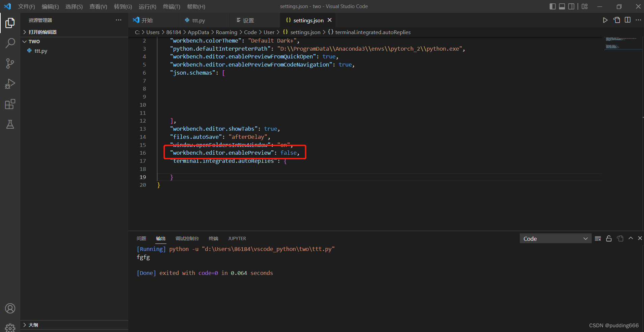Open the 转到(G) menu

tap(123, 6)
